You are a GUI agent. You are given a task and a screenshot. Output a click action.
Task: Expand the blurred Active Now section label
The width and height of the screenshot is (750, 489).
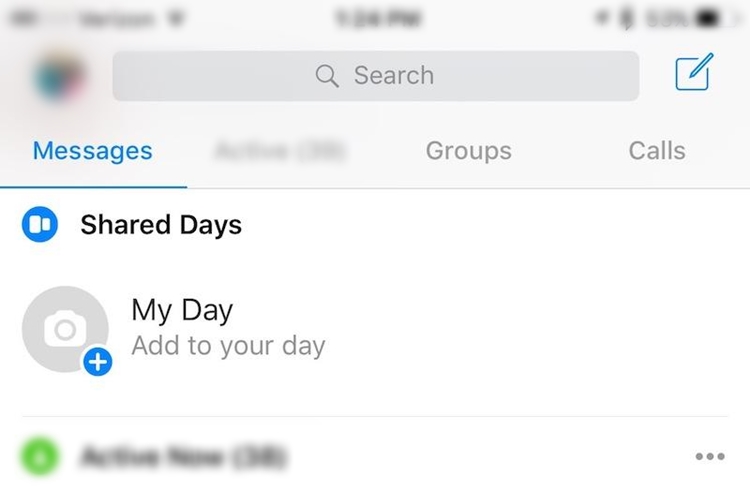point(182,456)
